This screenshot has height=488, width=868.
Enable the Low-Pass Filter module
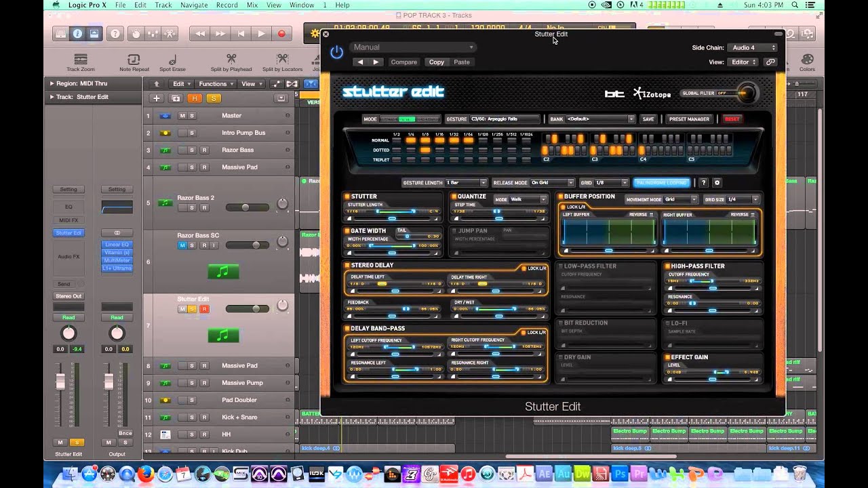[x=560, y=266]
